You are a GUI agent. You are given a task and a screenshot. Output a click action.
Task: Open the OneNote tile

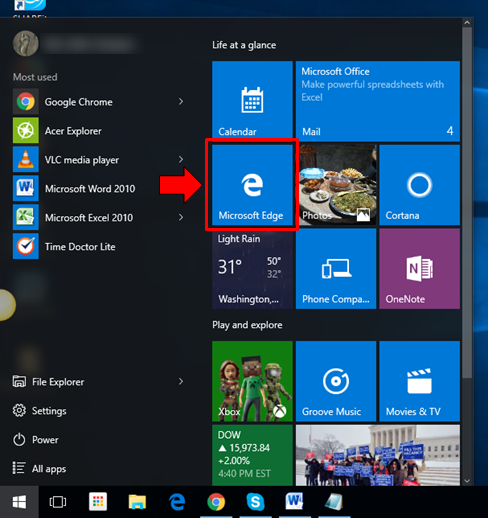click(420, 269)
